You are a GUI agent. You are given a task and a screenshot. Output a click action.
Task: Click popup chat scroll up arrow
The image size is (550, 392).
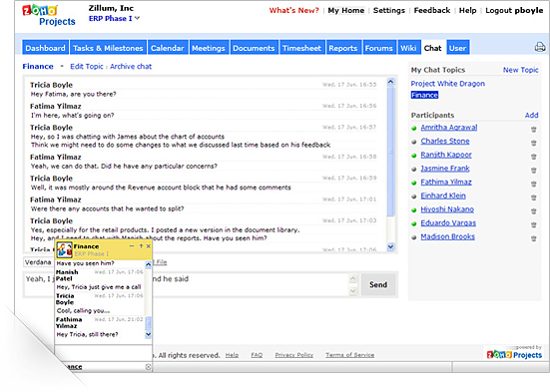coord(148,264)
